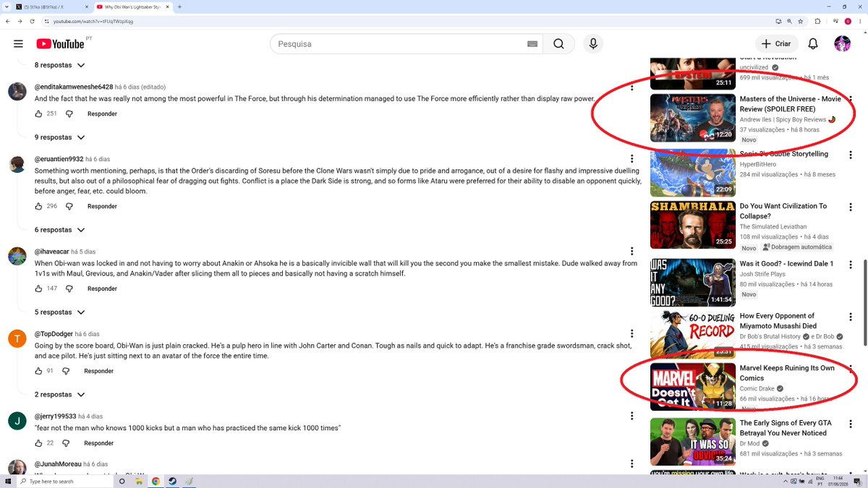This screenshot has height=488, width=868.
Task: Click Responder under @jerry199533's comment
Action: (x=98, y=443)
